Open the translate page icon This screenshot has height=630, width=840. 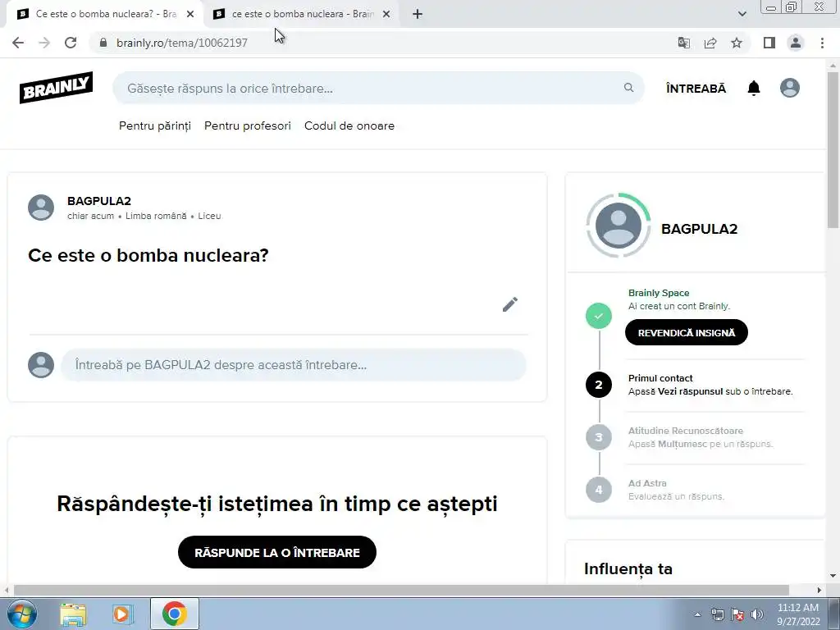[683, 43]
